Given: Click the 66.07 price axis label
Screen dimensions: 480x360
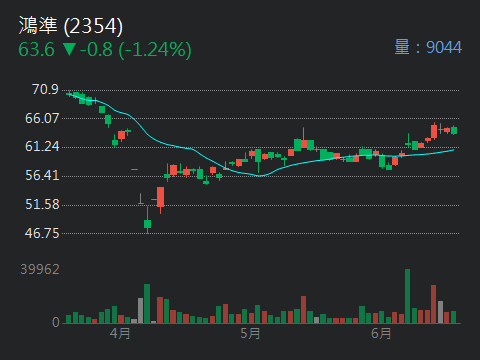Looking at the screenshot, I should (x=42, y=118).
